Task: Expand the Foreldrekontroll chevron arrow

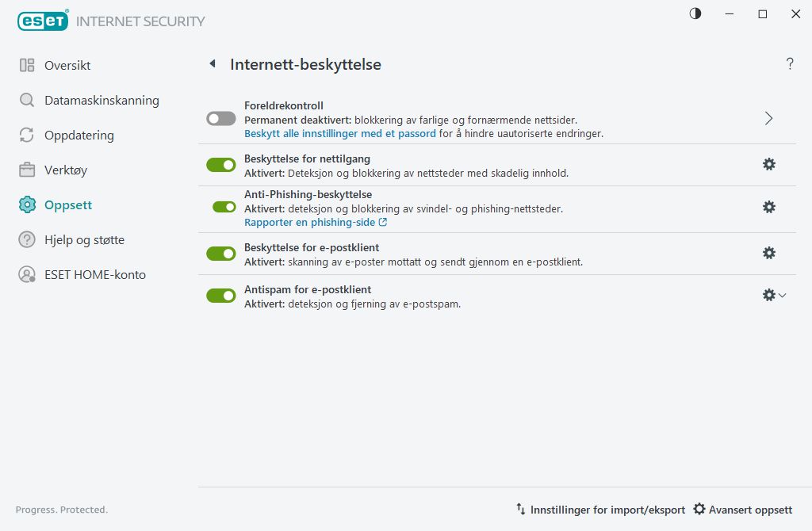Action: pyautogui.click(x=768, y=119)
